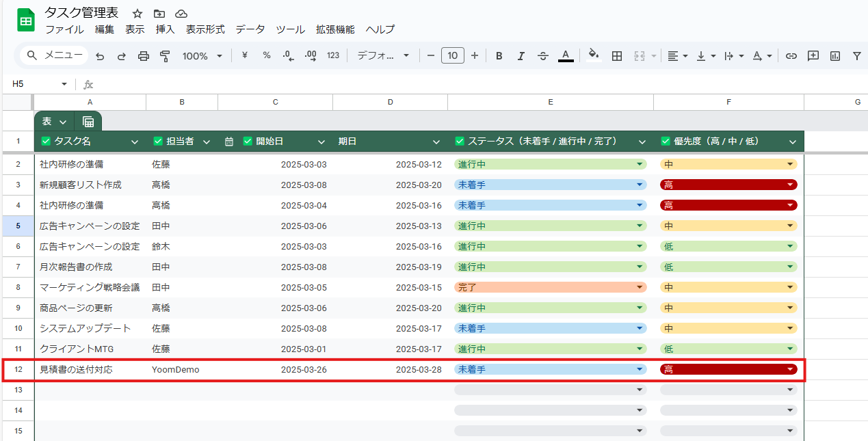Star this spreadsheet next to the title
This screenshot has width=868, height=441.
click(137, 14)
